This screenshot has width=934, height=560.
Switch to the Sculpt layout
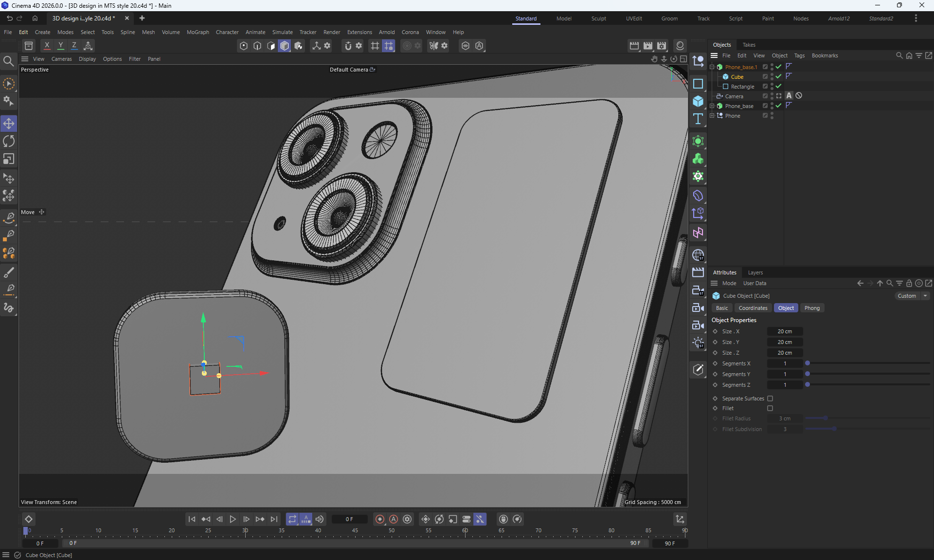click(598, 18)
